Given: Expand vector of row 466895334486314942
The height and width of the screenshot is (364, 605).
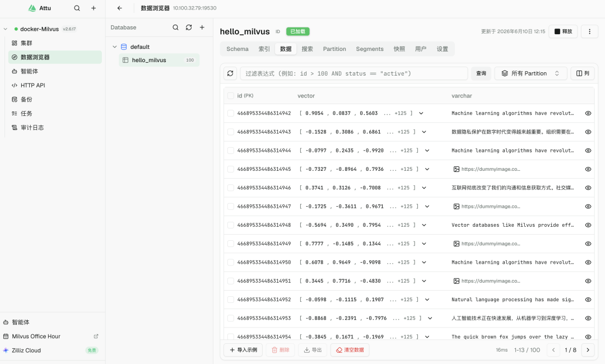Looking at the screenshot, I should pyautogui.click(x=421, y=113).
